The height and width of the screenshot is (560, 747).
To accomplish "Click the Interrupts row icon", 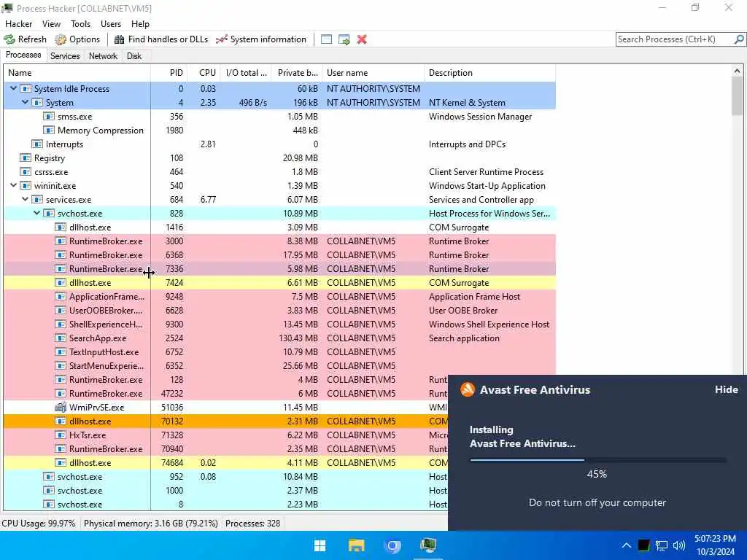I will pos(37,144).
